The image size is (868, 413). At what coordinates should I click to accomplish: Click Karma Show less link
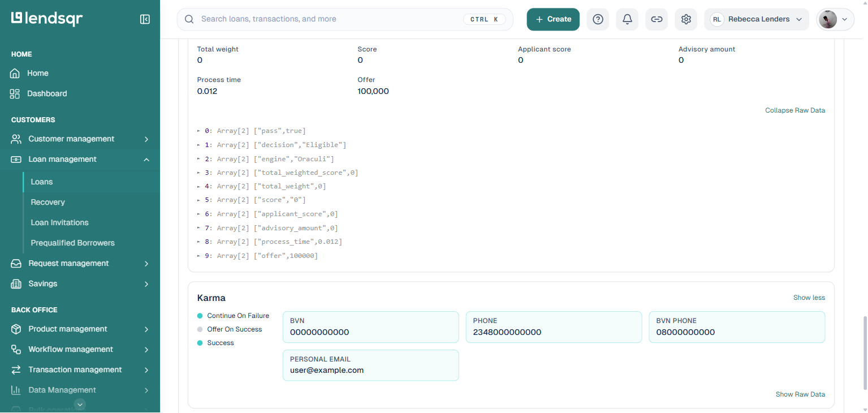(x=809, y=298)
